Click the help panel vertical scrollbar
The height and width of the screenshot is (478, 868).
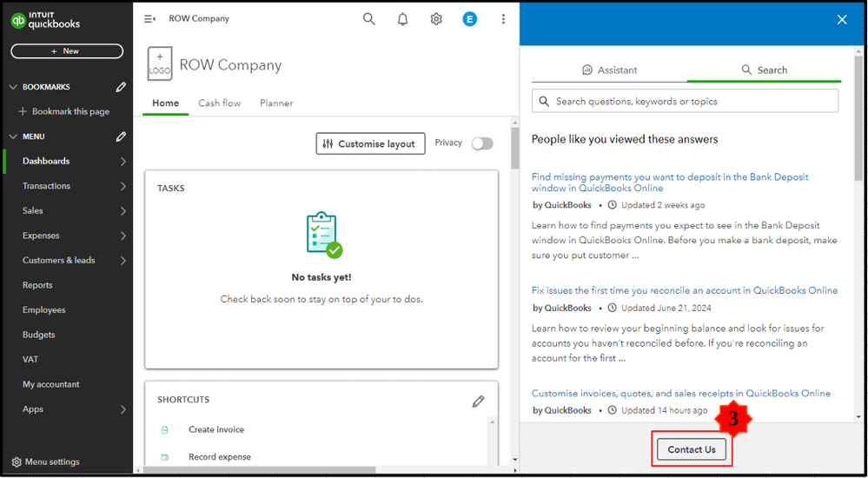[x=858, y=118]
